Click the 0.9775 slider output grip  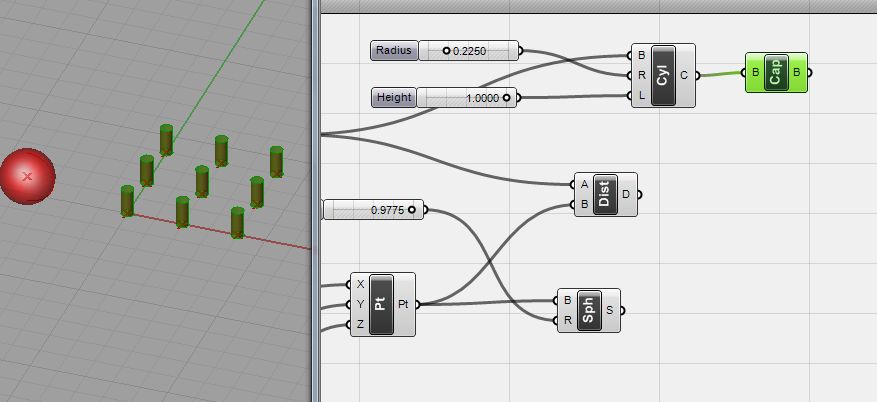point(426,210)
